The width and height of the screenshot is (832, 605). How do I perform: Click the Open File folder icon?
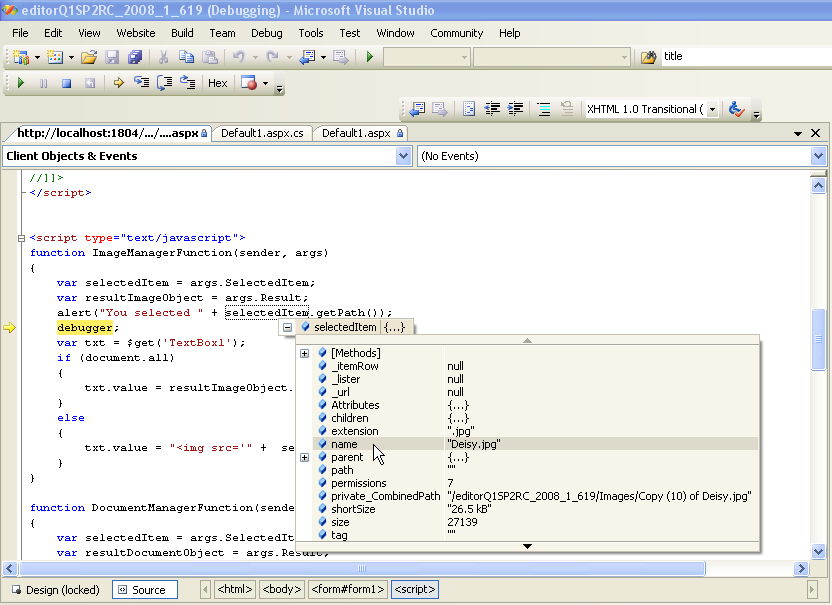[89, 57]
